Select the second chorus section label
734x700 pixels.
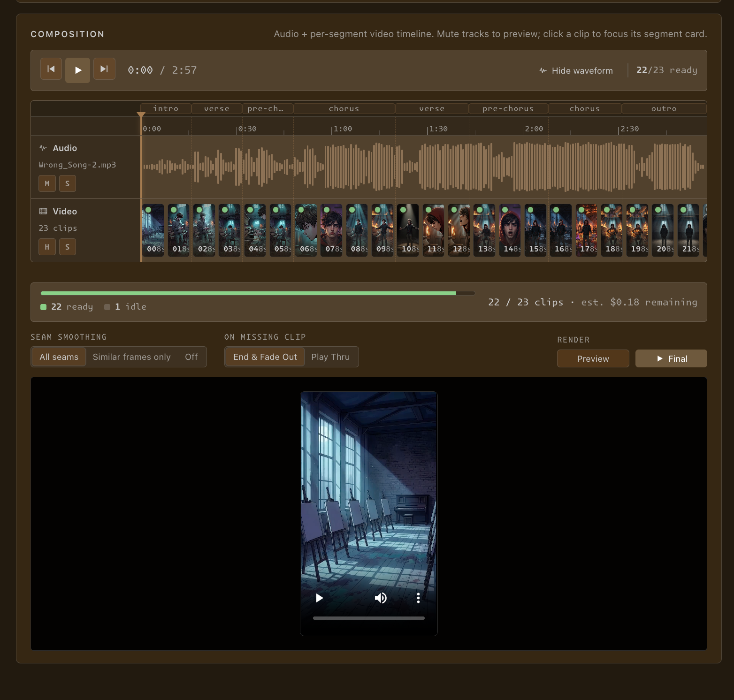click(x=585, y=108)
